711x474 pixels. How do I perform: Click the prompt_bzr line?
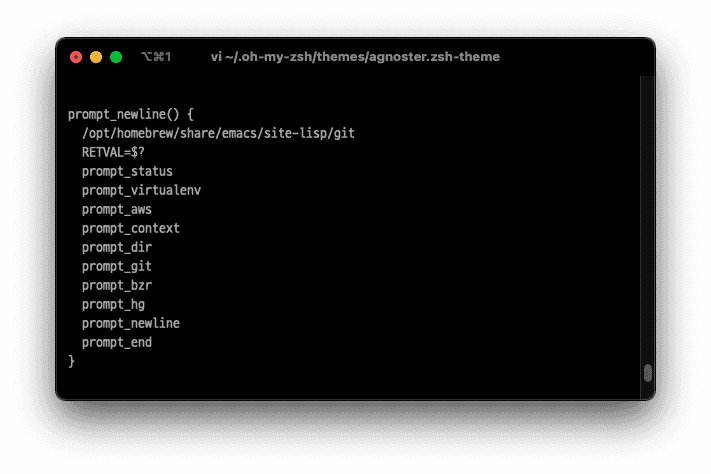pyautogui.click(x=117, y=285)
